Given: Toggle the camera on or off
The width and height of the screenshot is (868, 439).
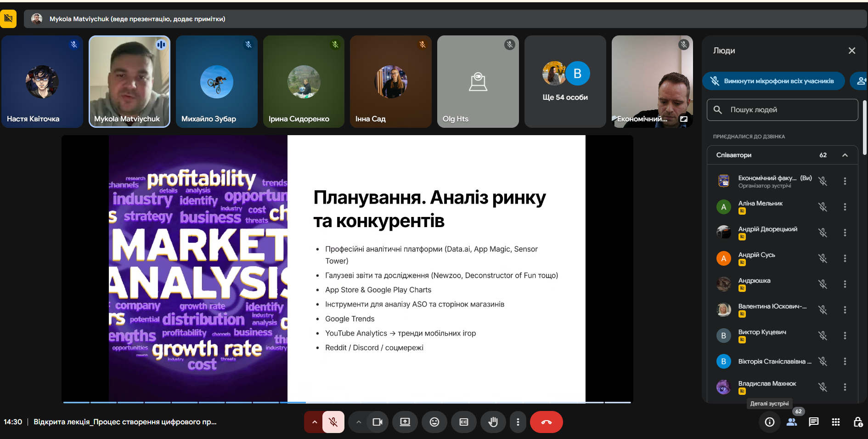Looking at the screenshot, I should click(378, 422).
